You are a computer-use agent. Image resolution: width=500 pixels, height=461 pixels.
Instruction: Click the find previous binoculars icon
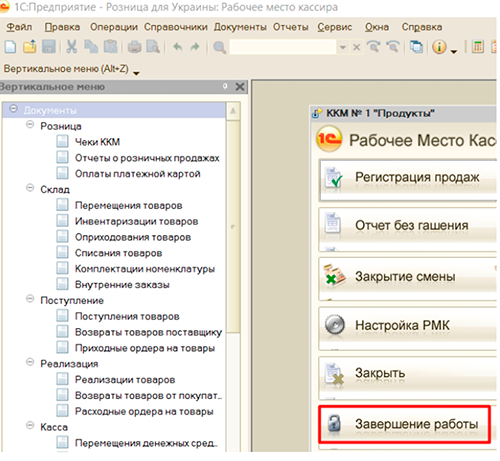point(393,47)
